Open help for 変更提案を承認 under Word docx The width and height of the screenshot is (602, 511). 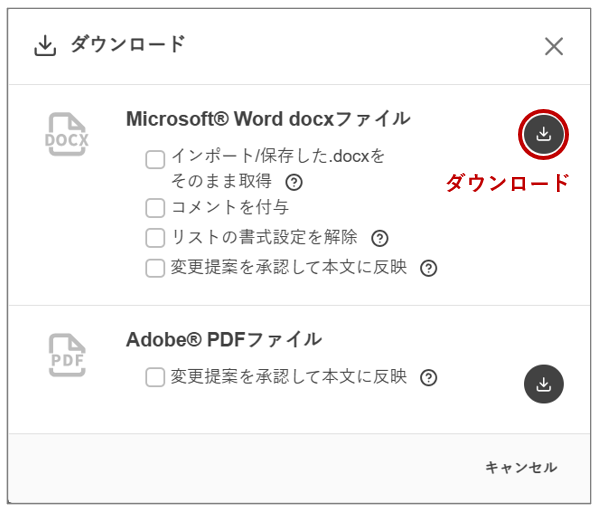(x=428, y=268)
